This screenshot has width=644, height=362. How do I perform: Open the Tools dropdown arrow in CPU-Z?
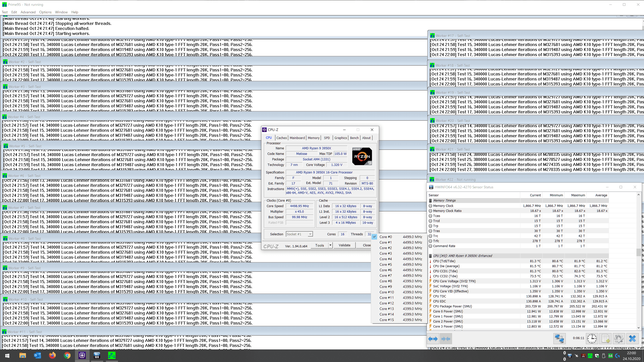[330, 245]
